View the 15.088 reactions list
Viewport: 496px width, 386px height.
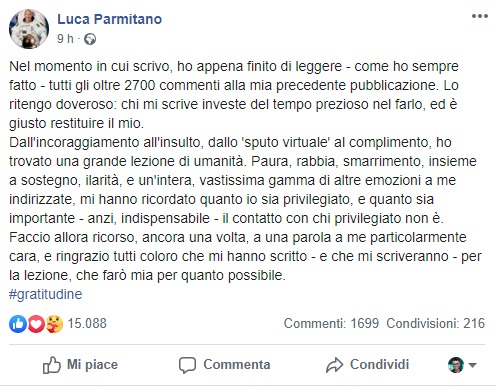[x=87, y=323]
